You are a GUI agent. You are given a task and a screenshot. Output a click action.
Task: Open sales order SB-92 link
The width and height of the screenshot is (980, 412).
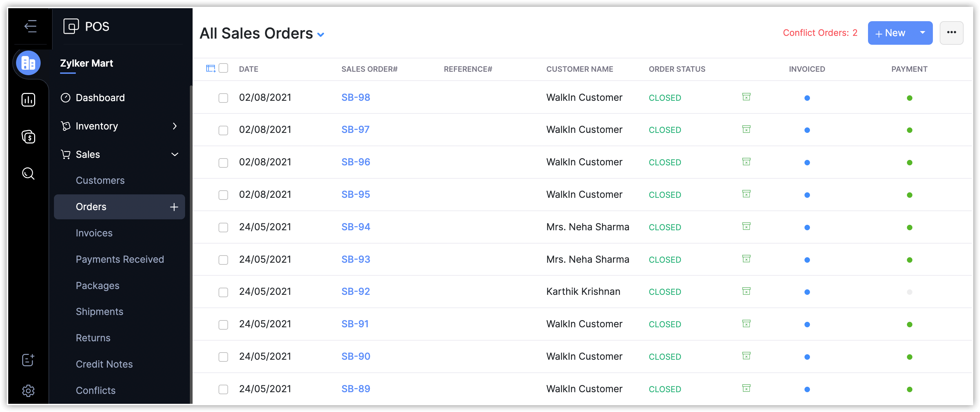[355, 292]
